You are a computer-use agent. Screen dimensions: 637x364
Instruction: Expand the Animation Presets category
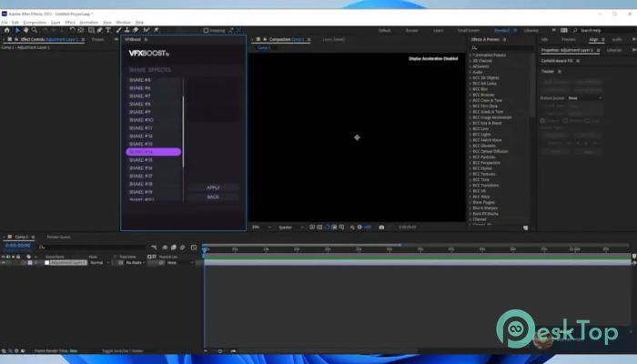470,55
